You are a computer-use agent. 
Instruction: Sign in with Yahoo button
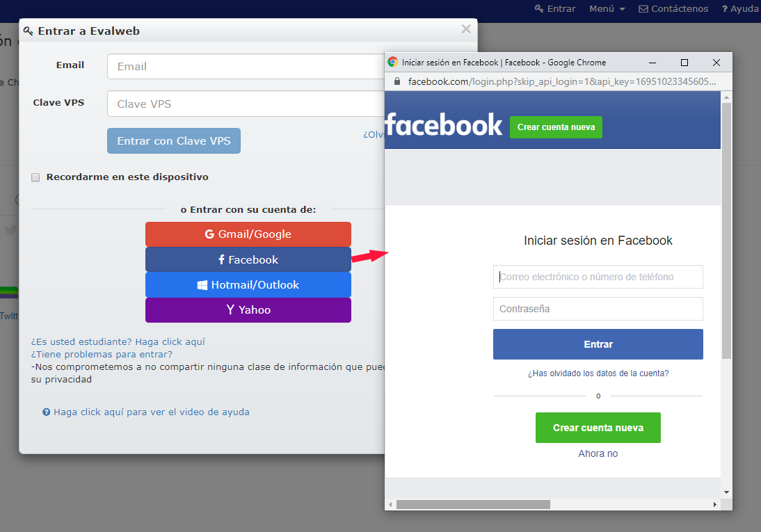(x=248, y=309)
